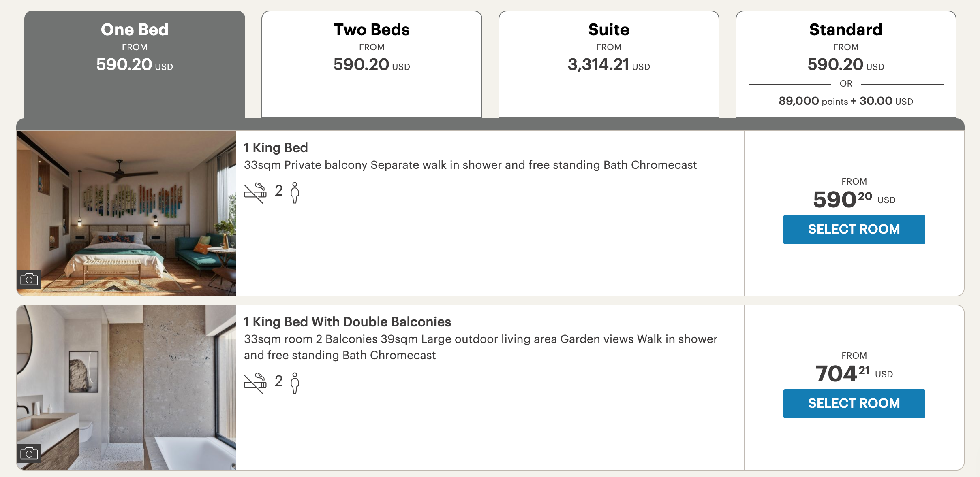This screenshot has height=477, width=980.
Task: Open the 1 King Bed bedroom photo
Action: 126,213
